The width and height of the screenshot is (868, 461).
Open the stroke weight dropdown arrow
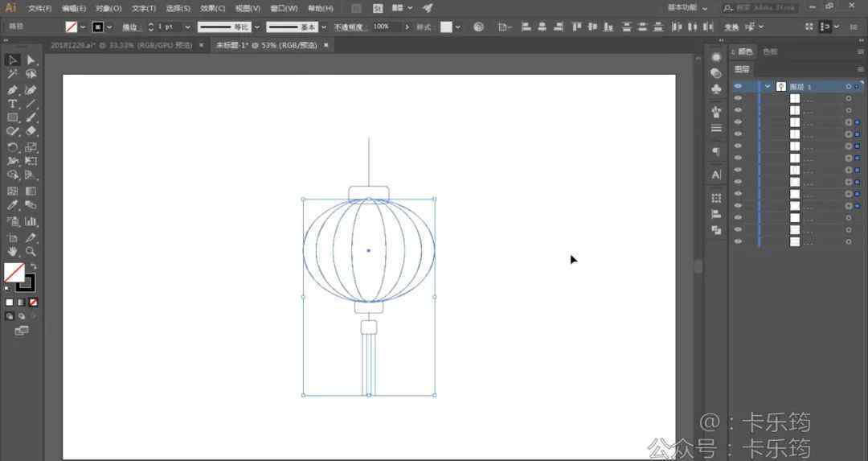click(187, 27)
